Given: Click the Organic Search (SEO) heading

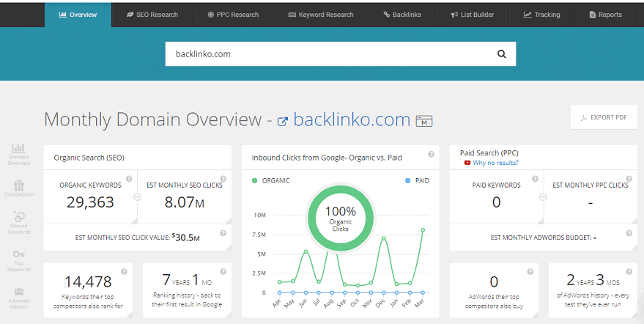Looking at the screenshot, I should (89, 158).
